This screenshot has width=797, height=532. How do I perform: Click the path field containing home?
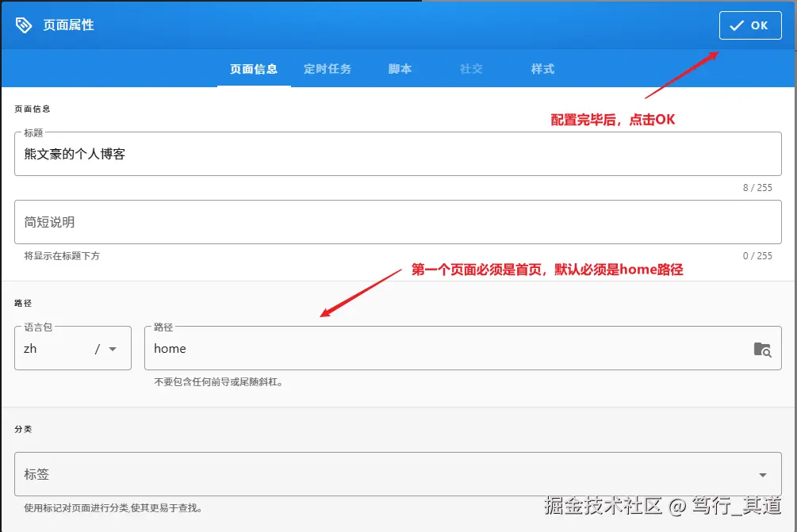pyautogui.click(x=397, y=349)
